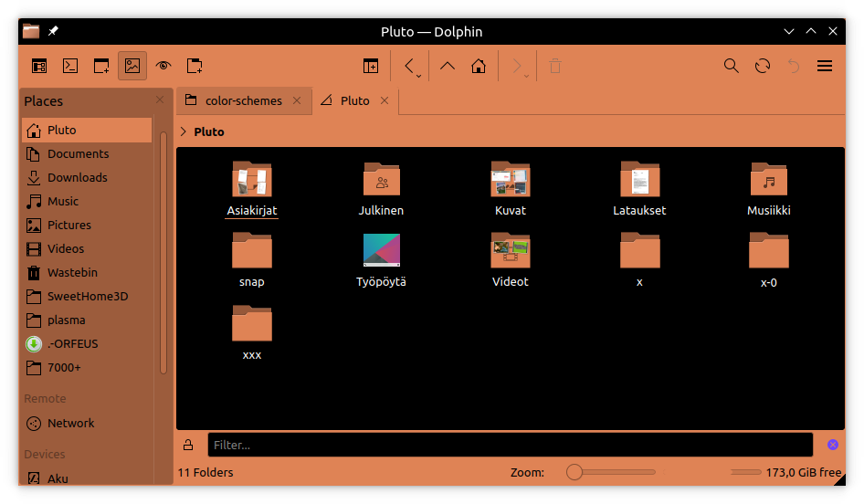Toggle split view icon
Screen dimensions: 864x504
[x=371, y=66]
